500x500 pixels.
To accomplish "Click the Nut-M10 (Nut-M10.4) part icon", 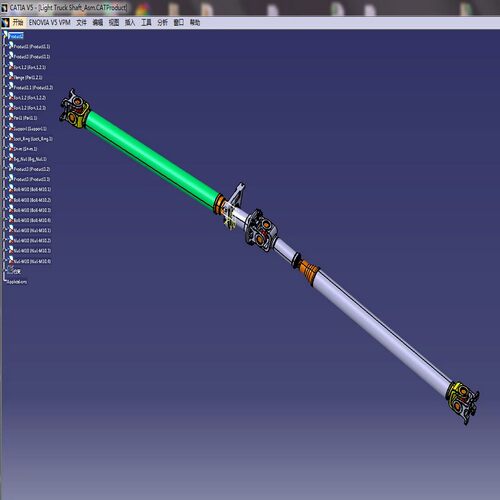I will [x=11, y=260].
